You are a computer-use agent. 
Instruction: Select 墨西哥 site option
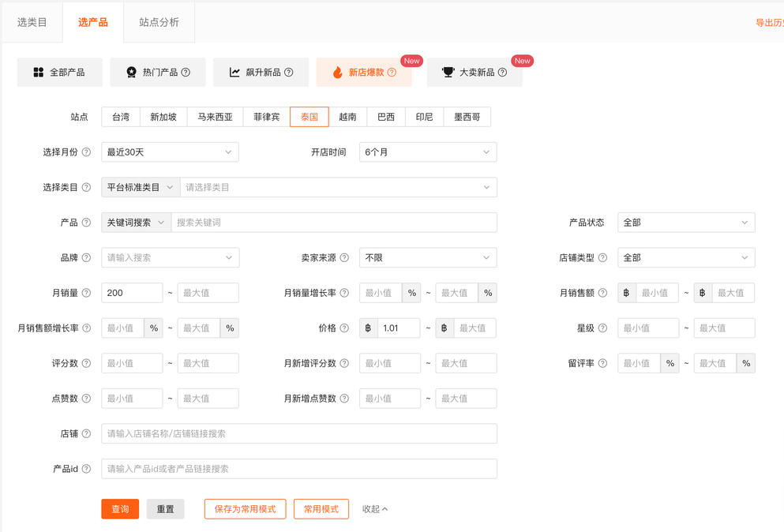click(x=467, y=117)
